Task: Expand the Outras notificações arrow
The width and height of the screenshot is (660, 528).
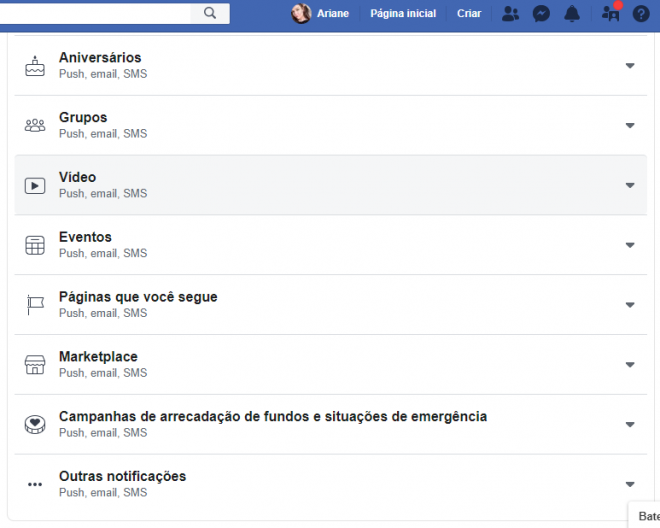Action: click(630, 484)
